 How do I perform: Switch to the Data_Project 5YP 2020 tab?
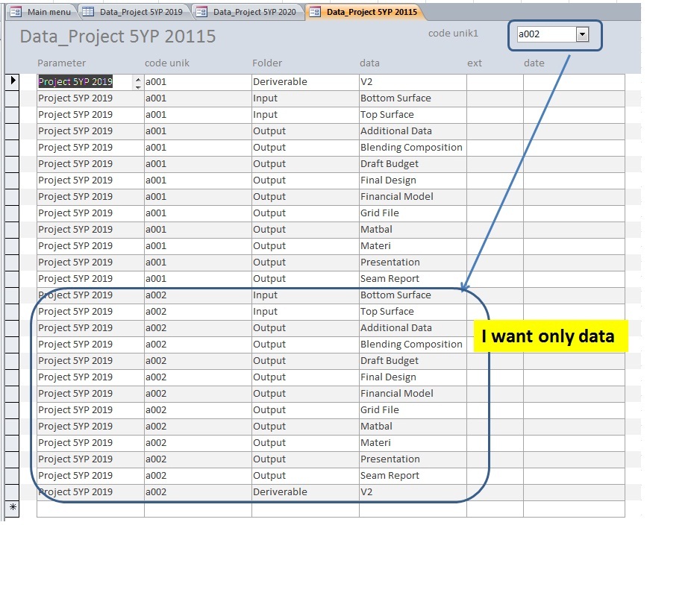254,12
